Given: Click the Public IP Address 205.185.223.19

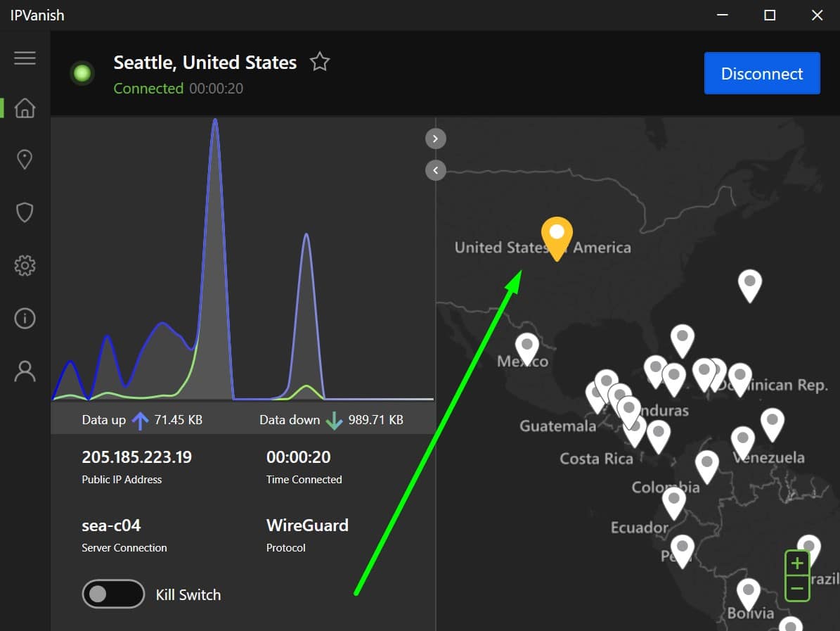Looking at the screenshot, I should point(136,457).
